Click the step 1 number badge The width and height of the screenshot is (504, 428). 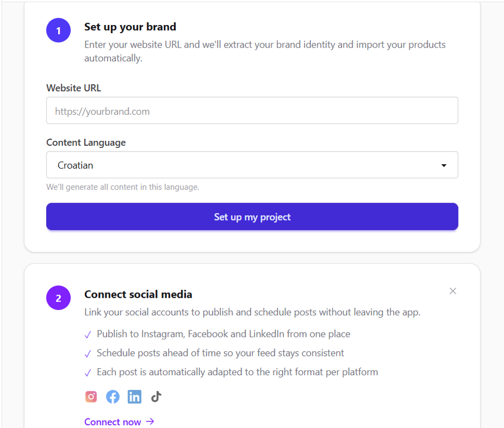59,30
